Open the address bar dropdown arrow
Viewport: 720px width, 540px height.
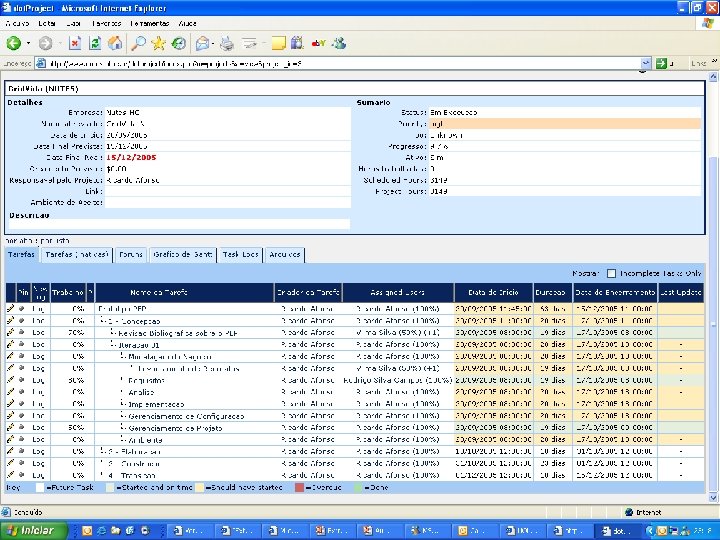pos(645,63)
